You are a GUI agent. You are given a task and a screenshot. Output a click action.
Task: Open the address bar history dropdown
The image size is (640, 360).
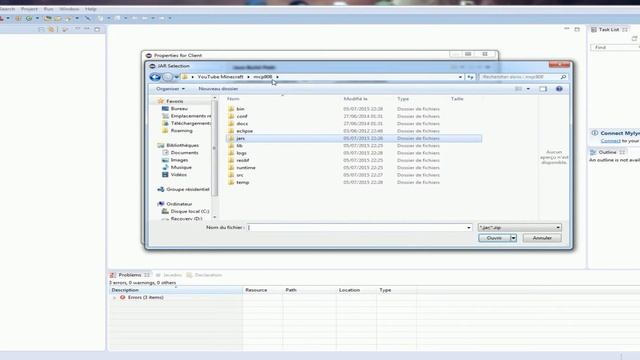point(460,77)
